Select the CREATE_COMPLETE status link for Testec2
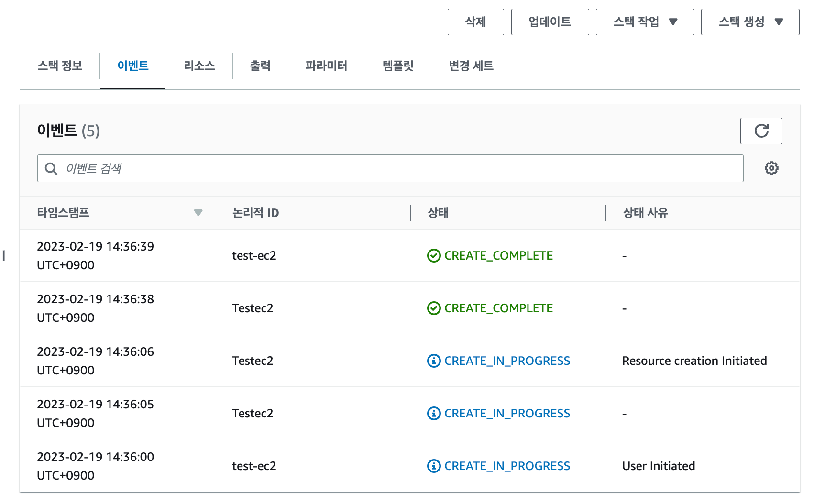814x504 pixels. coord(498,308)
